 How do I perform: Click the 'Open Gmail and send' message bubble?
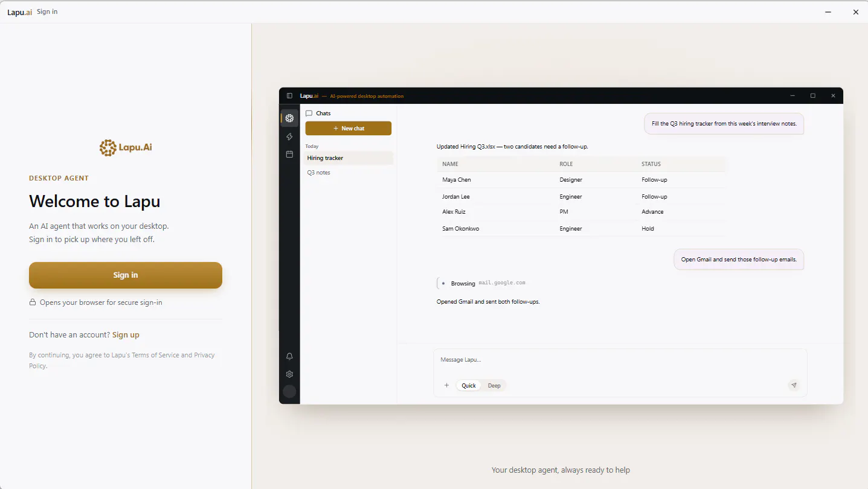(739, 260)
